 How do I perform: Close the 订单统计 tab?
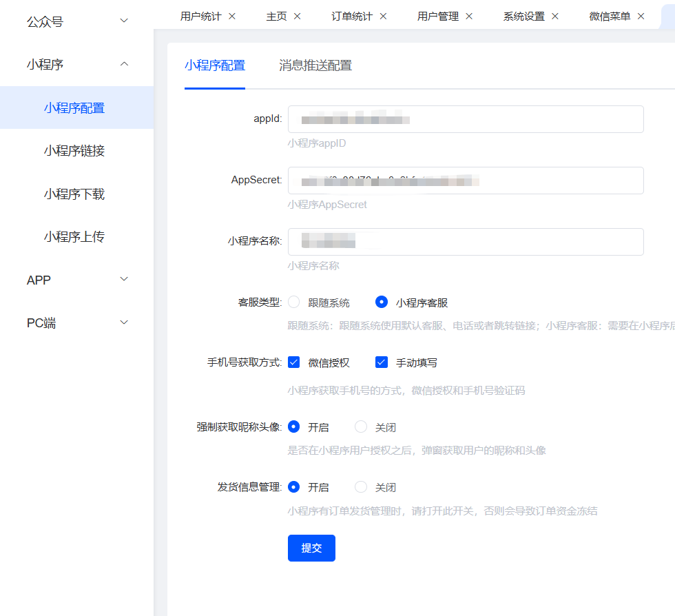[383, 16]
